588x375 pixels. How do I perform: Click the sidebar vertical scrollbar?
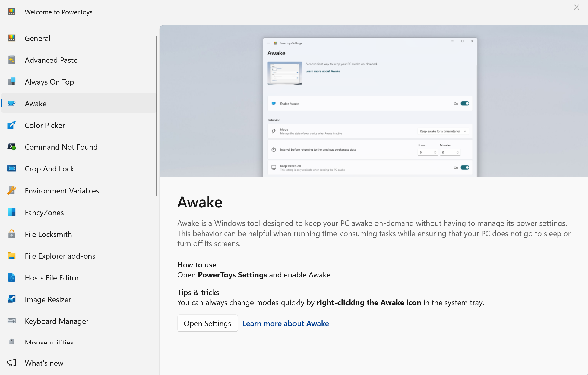[x=157, y=115]
